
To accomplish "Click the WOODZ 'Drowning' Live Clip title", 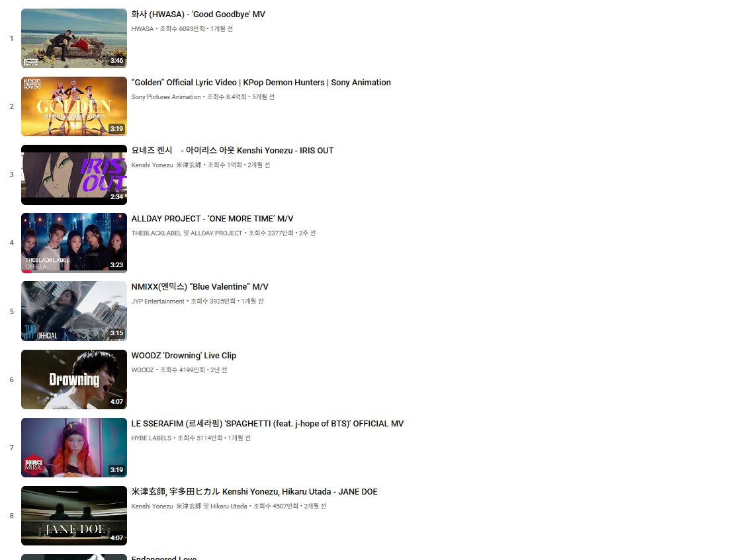I will pyautogui.click(x=184, y=355).
